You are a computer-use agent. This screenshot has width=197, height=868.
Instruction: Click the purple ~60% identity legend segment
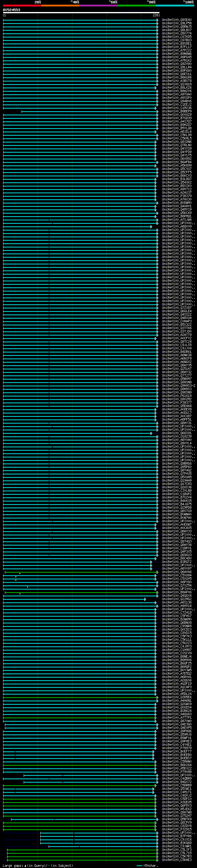pyautogui.click(x=99, y=6)
